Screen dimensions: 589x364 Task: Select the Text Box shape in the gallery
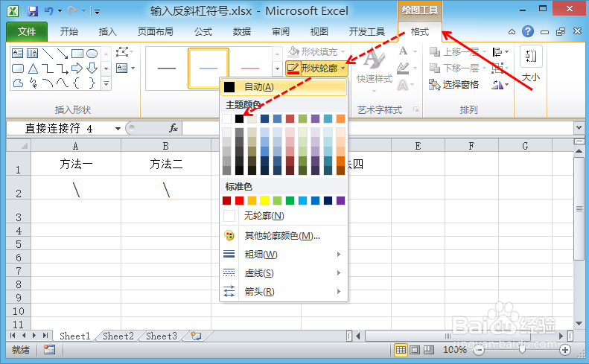[18, 54]
